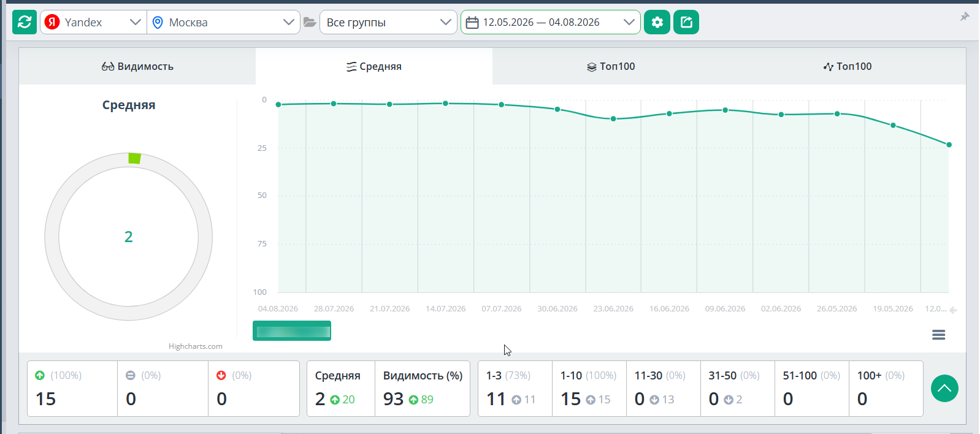Click the green export share button
The width and height of the screenshot is (980, 434).
pos(686,22)
